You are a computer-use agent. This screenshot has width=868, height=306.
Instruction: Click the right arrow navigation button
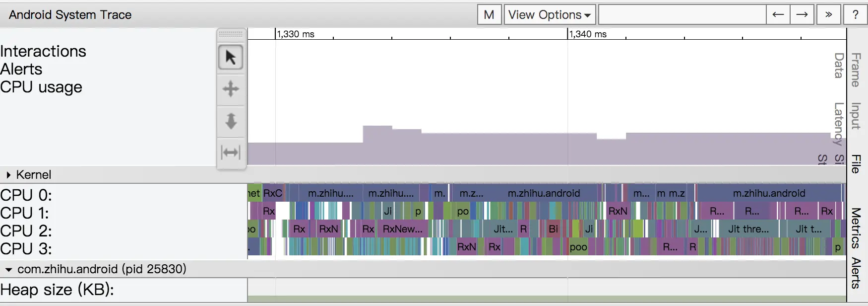coord(802,14)
